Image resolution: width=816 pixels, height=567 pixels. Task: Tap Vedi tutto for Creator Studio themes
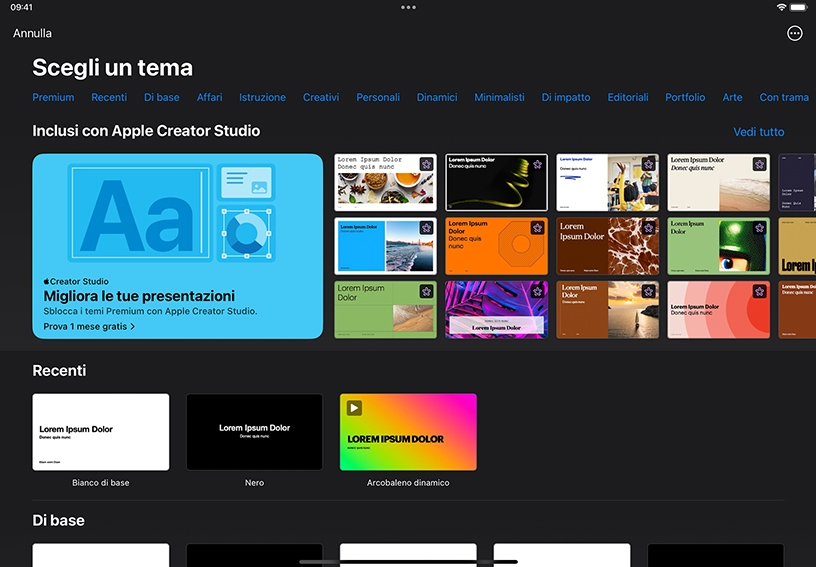pos(758,132)
